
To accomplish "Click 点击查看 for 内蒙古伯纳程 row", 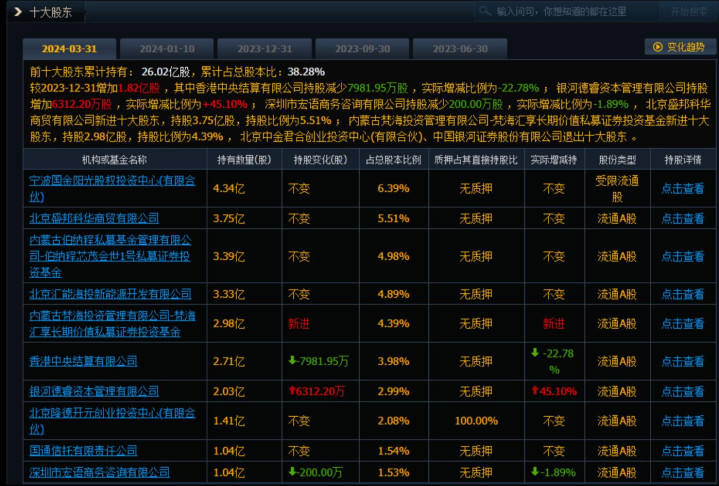I will pos(682,256).
